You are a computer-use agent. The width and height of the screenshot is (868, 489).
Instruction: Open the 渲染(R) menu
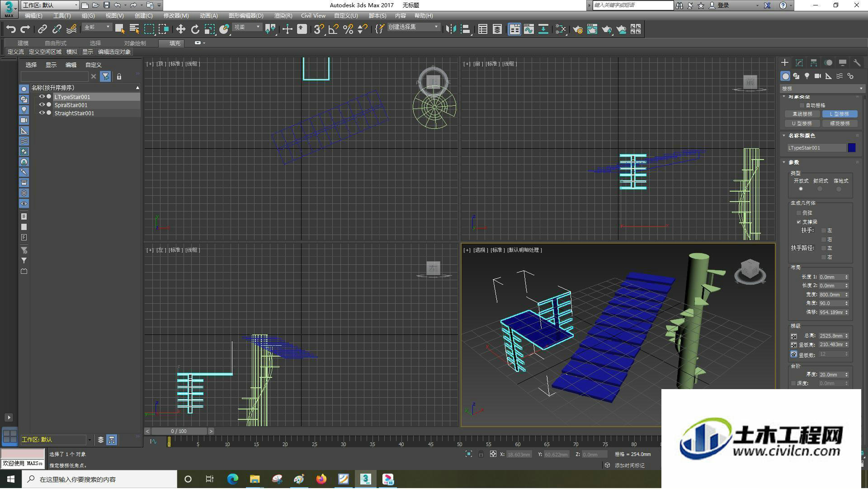[283, 16]
